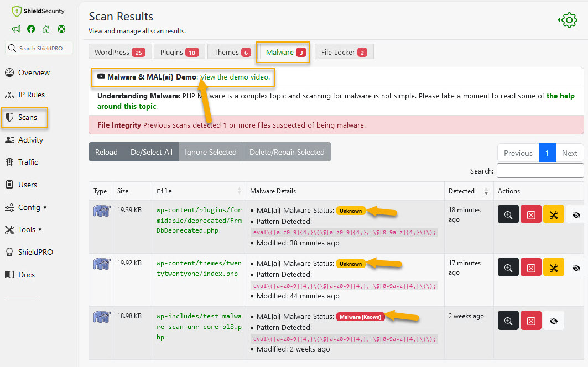View twentytwentyone index.php details magnifier

508,268
